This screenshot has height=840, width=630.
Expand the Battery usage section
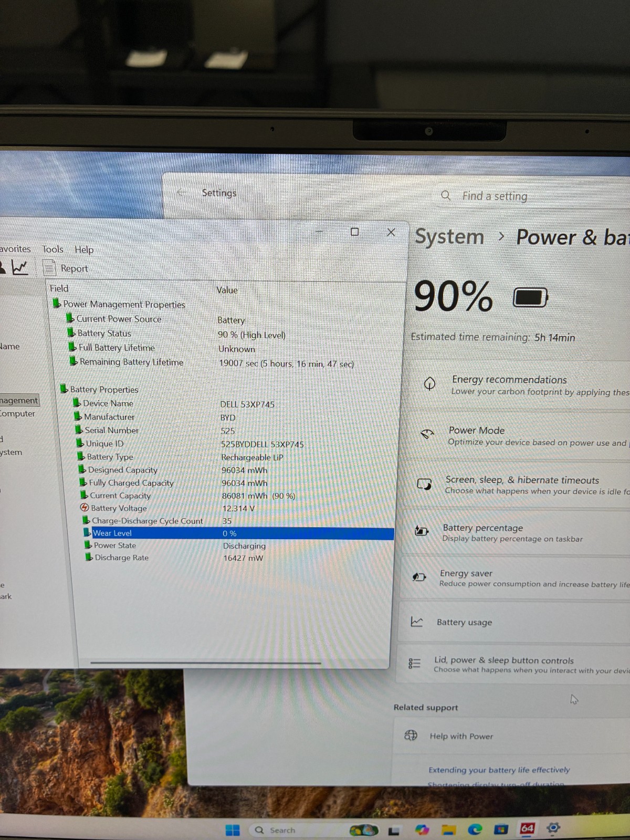[x=514, y=622]
